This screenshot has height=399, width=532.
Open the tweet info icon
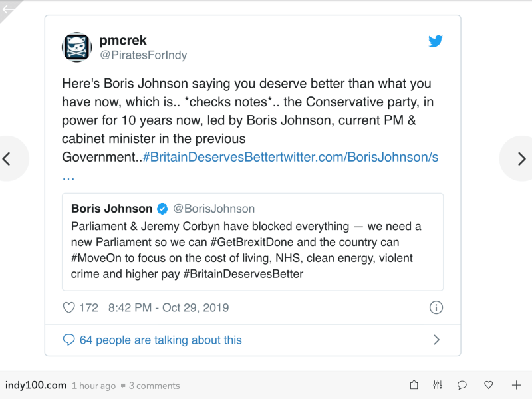coord(436,307)
